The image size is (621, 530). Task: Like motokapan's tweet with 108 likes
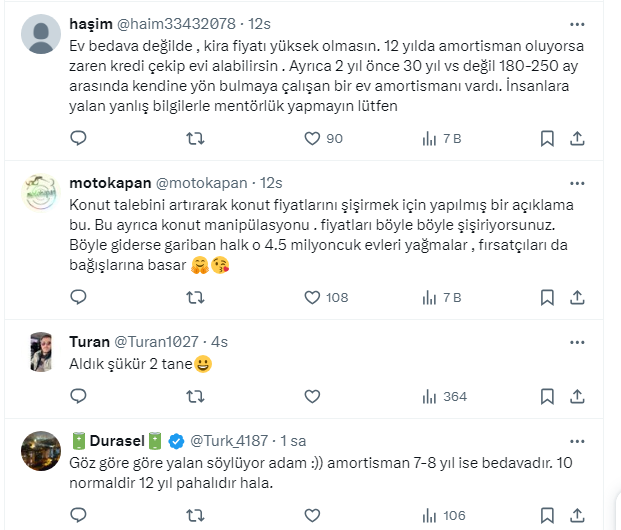tap(313, 297)
